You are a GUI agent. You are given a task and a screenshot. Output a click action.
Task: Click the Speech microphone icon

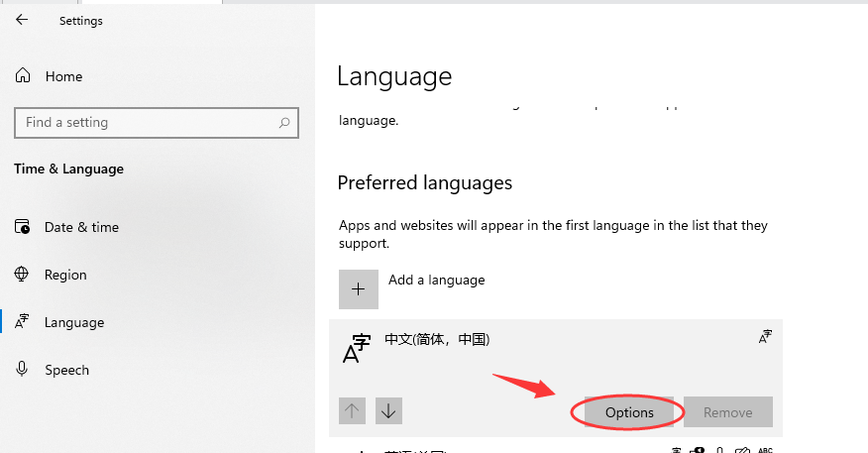click(23, 370)
